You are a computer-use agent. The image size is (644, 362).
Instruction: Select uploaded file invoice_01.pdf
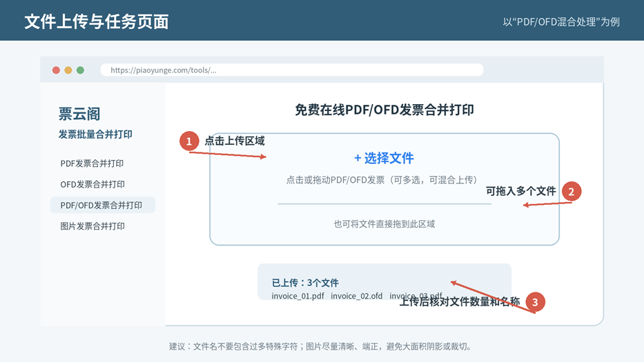[297, 296]
